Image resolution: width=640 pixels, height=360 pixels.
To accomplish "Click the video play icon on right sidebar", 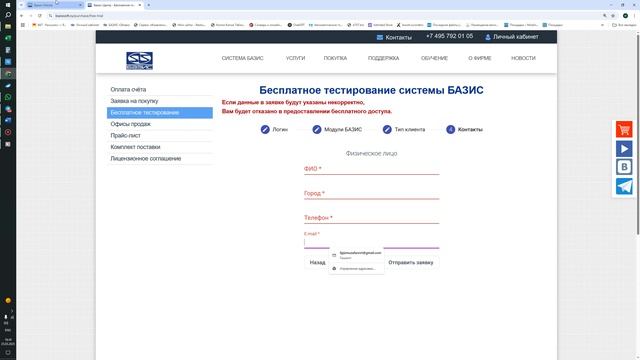I will 624,149.
